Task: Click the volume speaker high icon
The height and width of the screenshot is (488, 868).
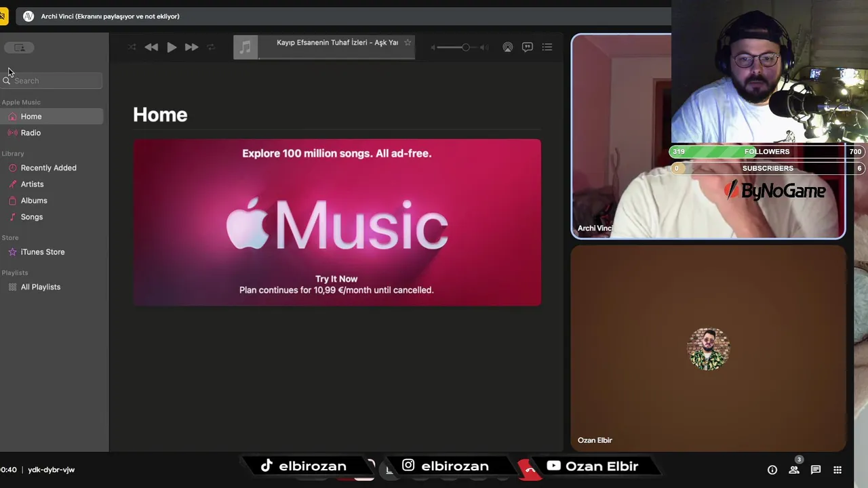Action: tap(484, 47)
